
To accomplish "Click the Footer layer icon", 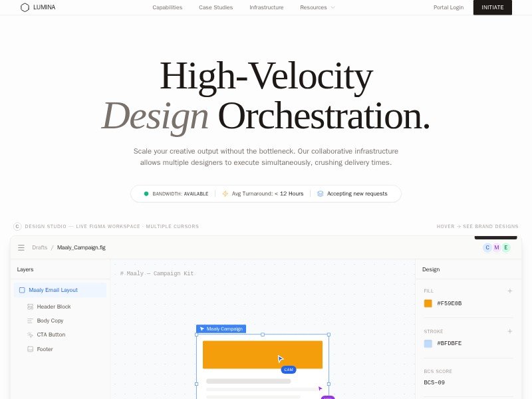I will tap(31, 349).
